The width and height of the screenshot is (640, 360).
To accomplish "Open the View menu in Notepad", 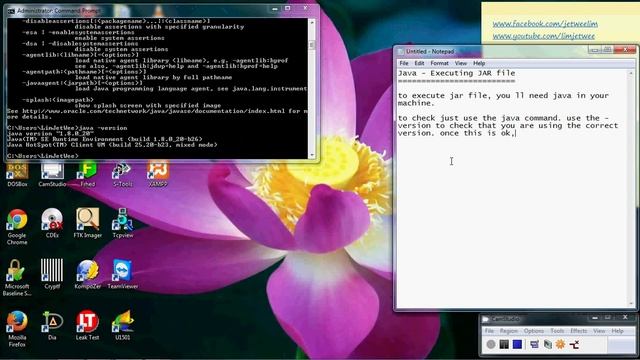I will coord(461,63).
